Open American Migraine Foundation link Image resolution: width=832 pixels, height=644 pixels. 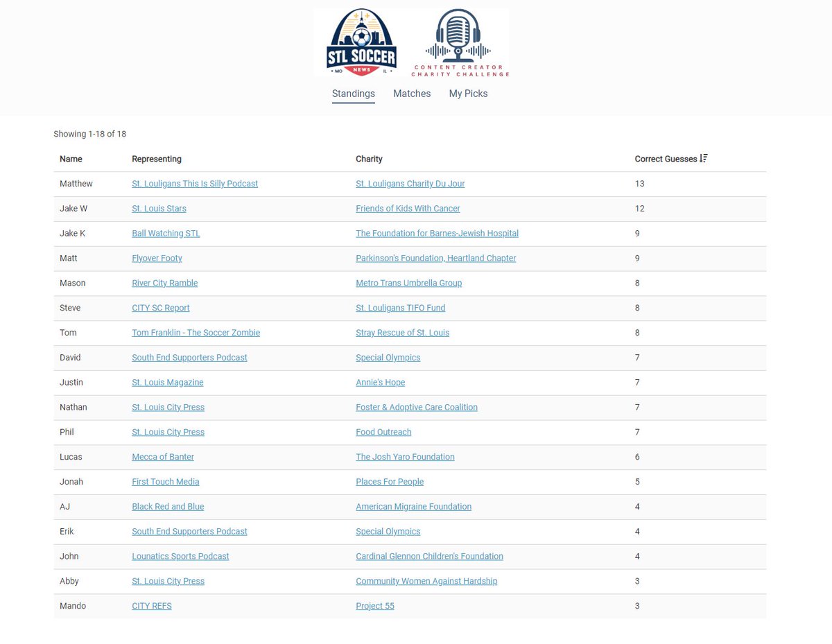(414, 507)
